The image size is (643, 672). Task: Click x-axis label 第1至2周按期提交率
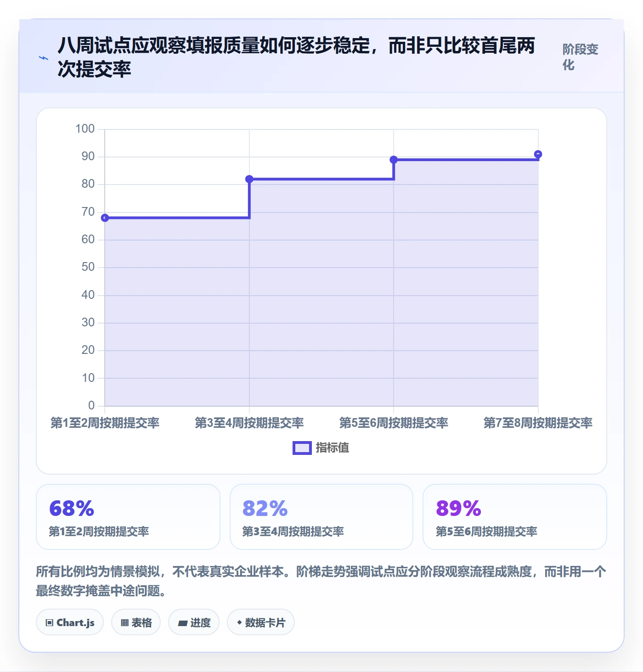coord(105,423)
